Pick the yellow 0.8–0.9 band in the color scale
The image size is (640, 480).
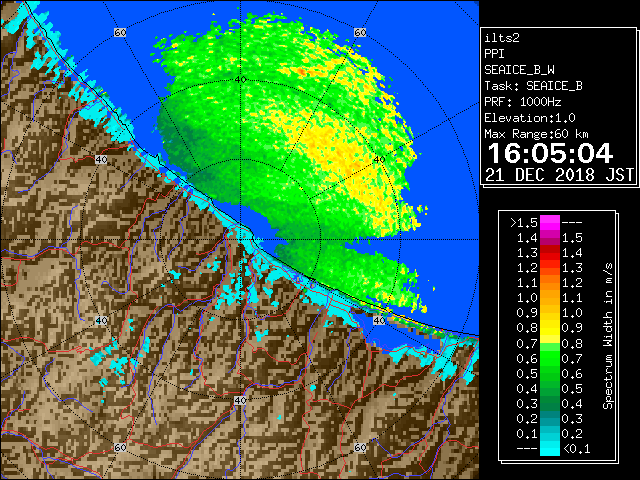(x=550, y=328)
